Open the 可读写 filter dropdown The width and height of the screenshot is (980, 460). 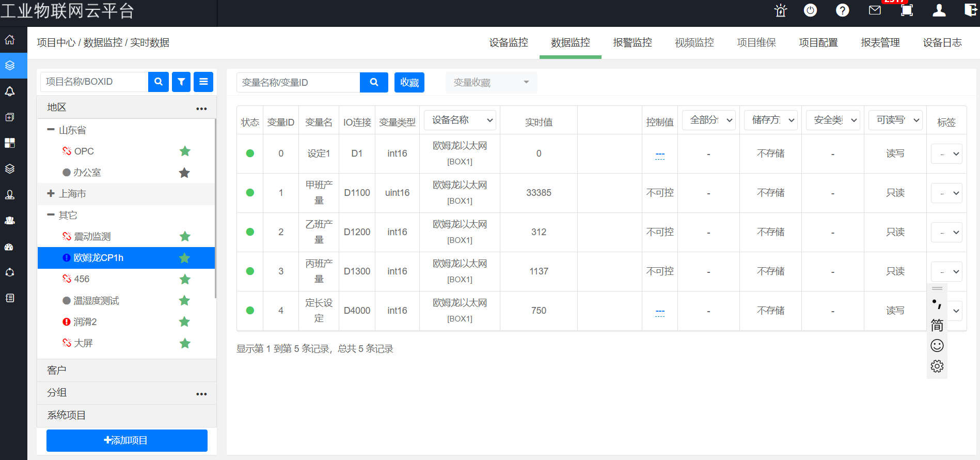coord(895,120)
